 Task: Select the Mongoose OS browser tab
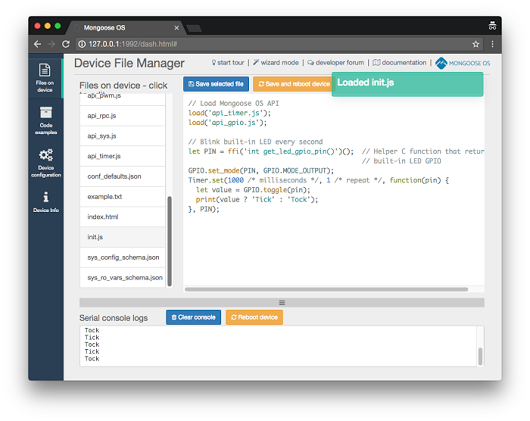(x=126, y=28)
